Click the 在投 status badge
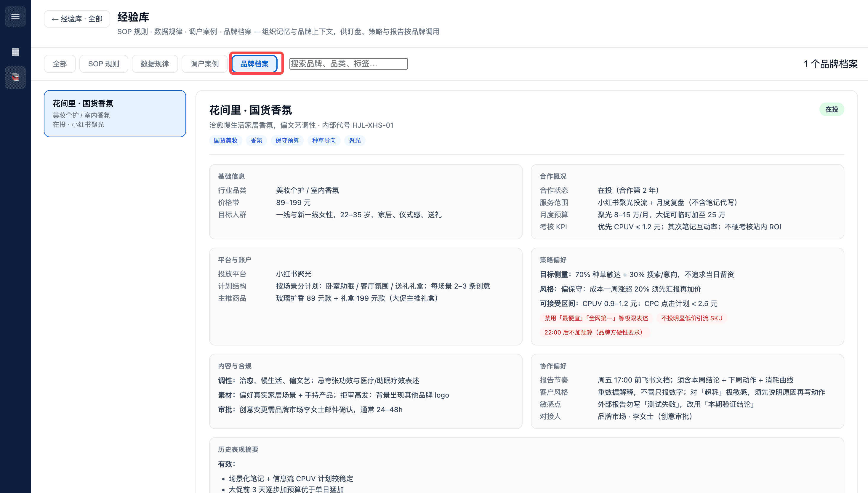 832,109
